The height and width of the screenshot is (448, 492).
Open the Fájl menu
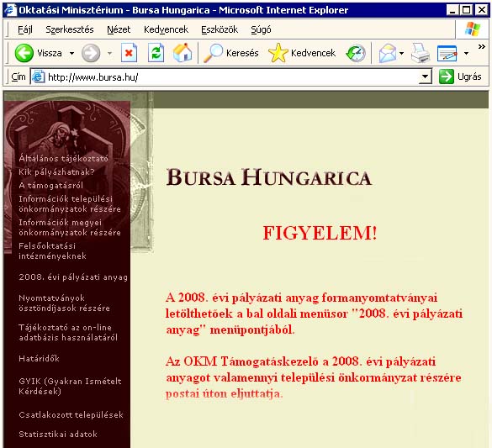(x=25, y=29)
